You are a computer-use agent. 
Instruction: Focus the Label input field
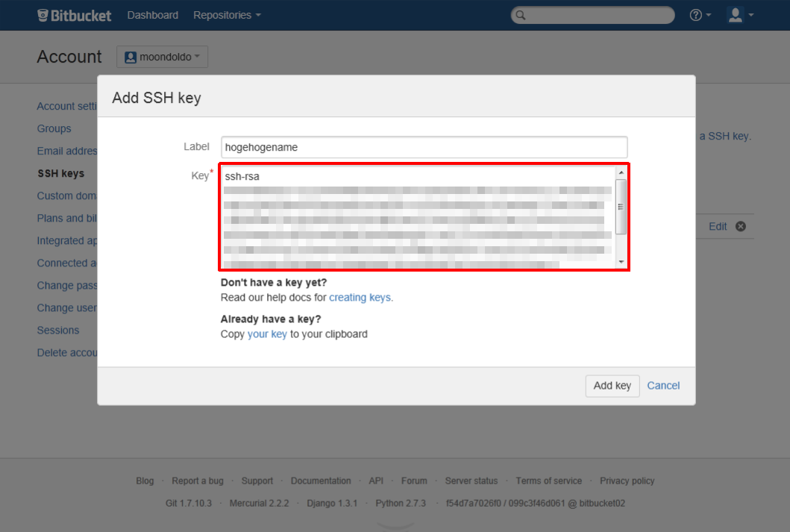coord(424,147)
